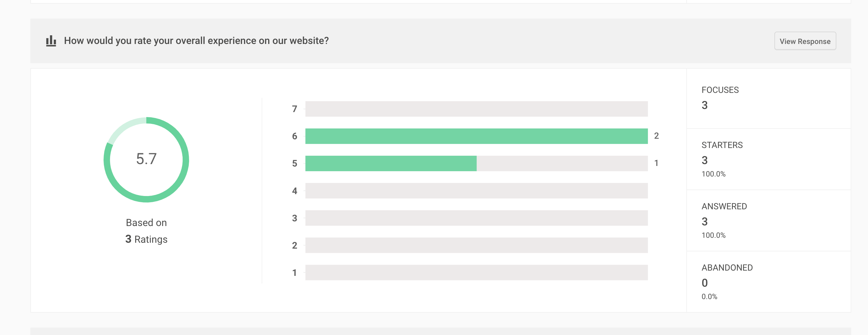This screenshot has width=868, height=335.
Task: Click the question title about overall website experience
Action: pyautogui.click(x=196, y=41)
